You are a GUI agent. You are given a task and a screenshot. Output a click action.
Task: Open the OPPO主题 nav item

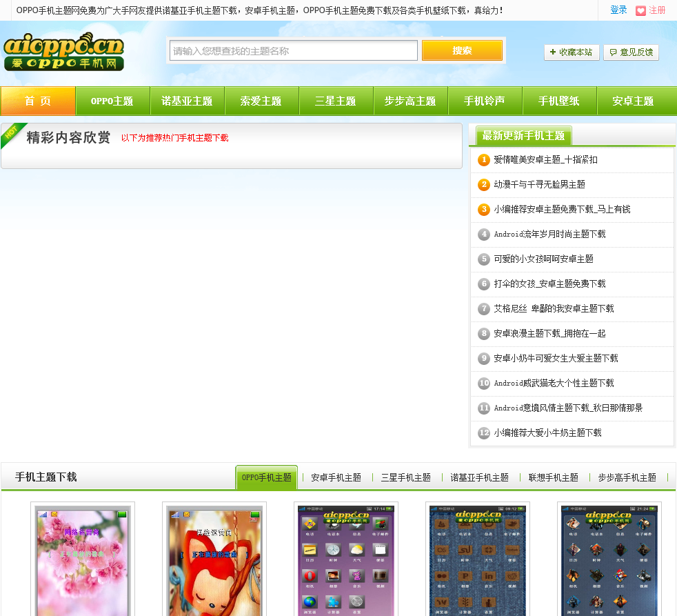112,101
